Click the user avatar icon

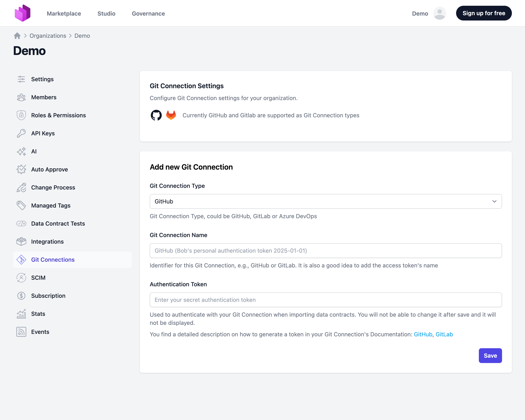click(439, 13)
